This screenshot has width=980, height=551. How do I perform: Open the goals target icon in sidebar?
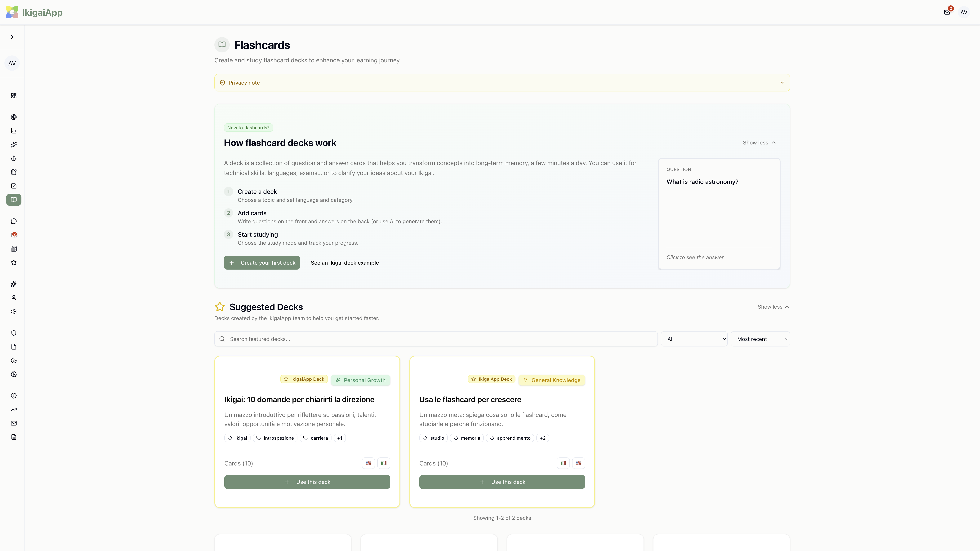(14, 117)
